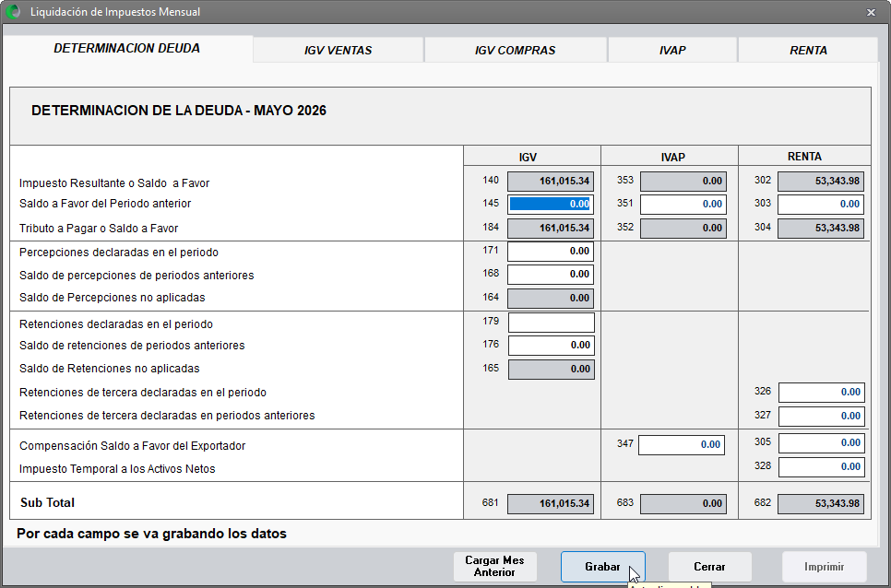This screenshot has width=891, height=588.
Task: Click the Cerrar button
Action: 709,567
